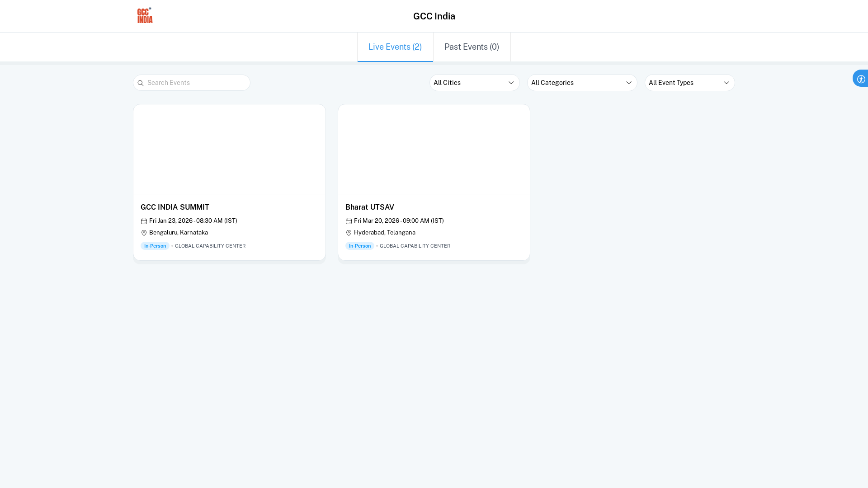
Task: Switch to Live Events (2) tab
Action: click(x=395, y=47)
